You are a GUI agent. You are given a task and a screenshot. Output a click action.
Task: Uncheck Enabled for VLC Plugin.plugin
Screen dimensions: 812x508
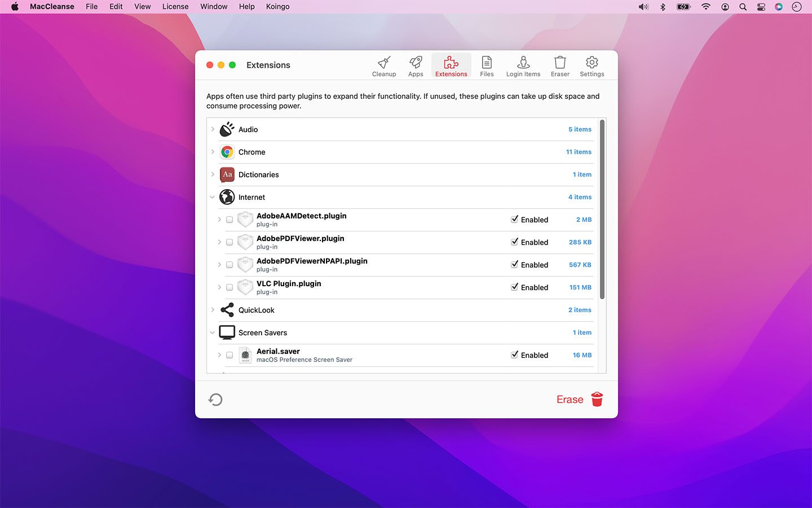pos(514,287)
